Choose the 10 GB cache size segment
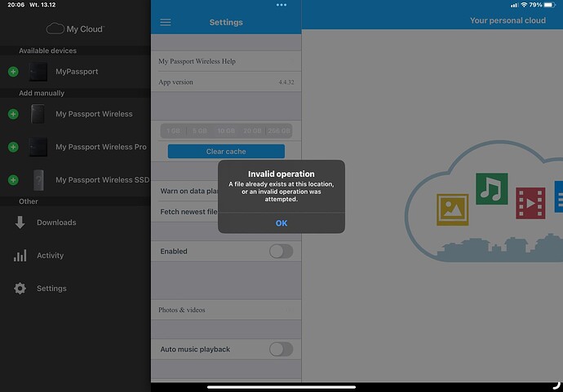 [x=226, y=131]
